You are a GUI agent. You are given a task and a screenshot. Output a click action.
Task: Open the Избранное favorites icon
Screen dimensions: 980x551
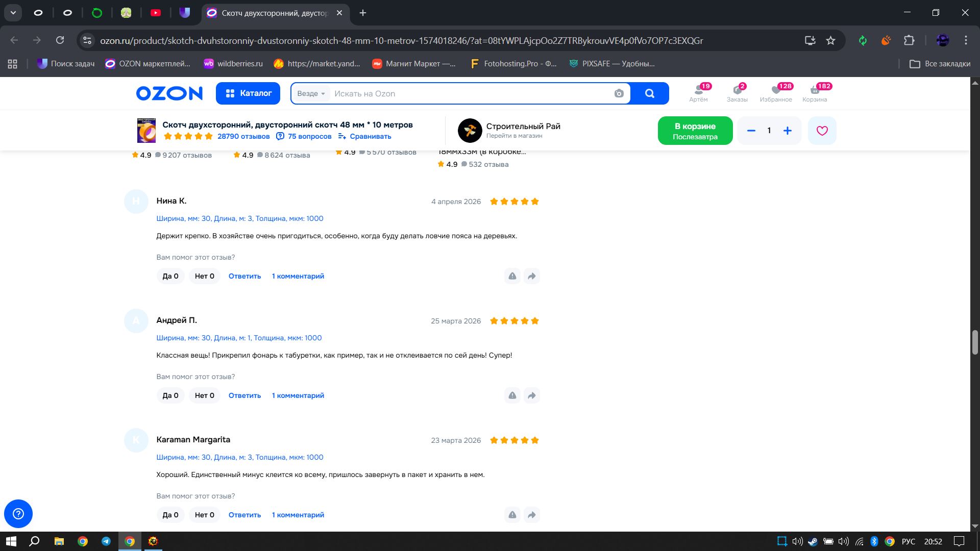point(776,93)
